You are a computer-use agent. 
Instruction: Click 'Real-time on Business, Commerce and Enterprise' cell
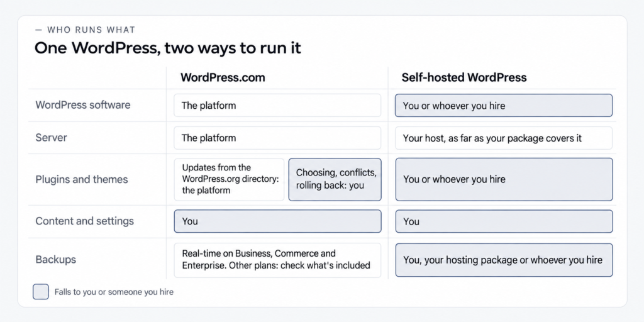pyautogui.click(x=277, y=260)
